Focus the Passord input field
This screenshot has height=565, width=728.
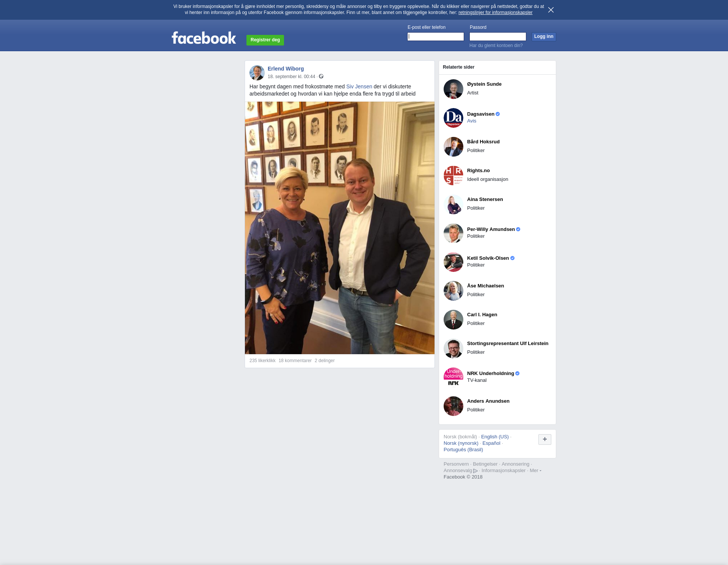tap(497, 36)
